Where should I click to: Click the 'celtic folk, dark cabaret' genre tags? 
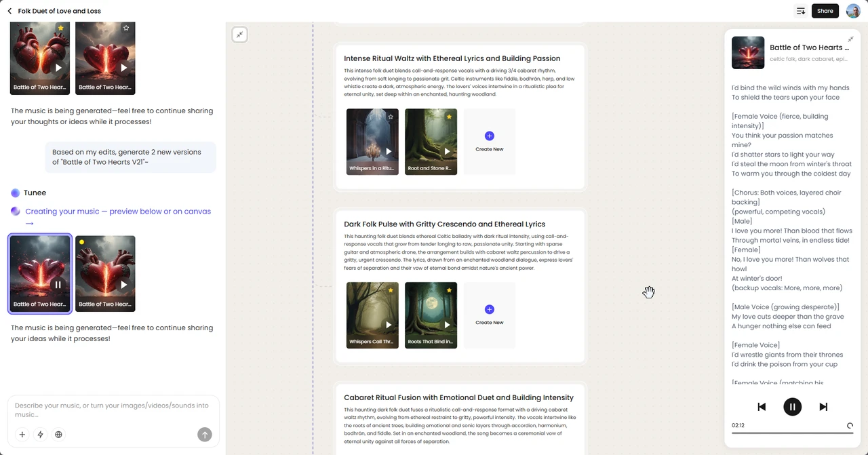(808, 59)
